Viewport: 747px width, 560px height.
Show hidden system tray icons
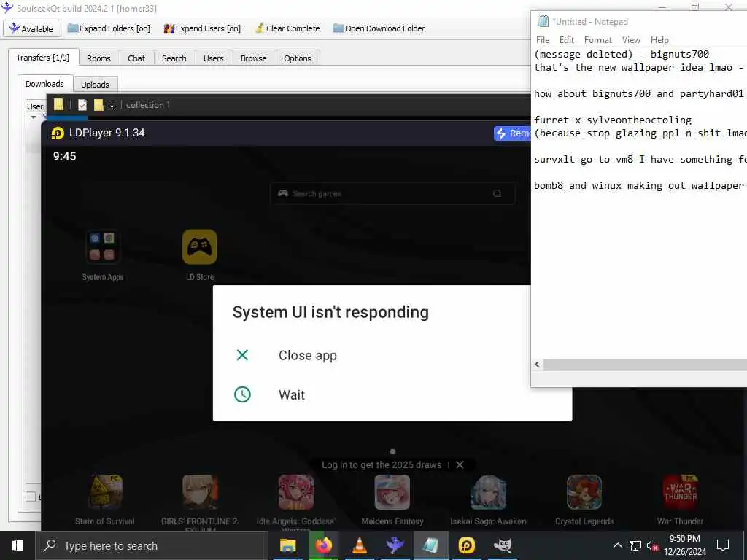point(617,545)
